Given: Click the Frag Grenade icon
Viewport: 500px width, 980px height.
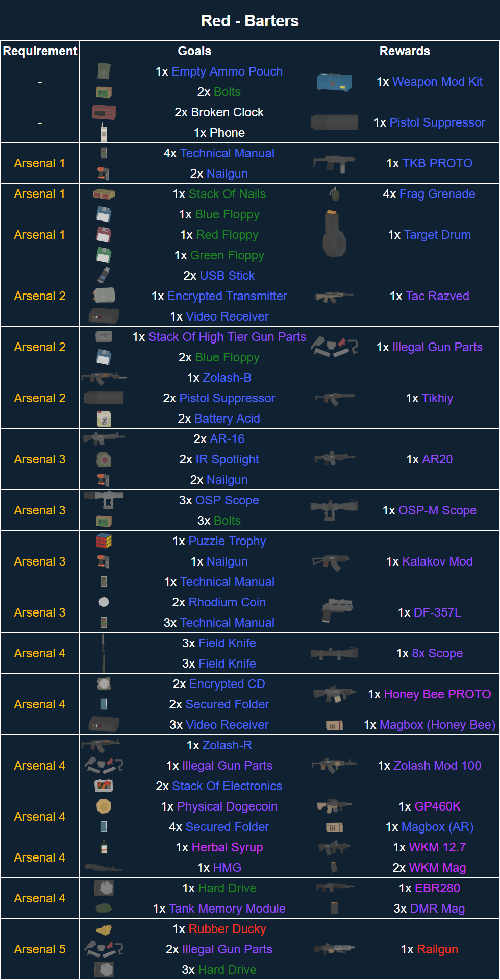Looking at the screenshot, I should tap(334, 194).
